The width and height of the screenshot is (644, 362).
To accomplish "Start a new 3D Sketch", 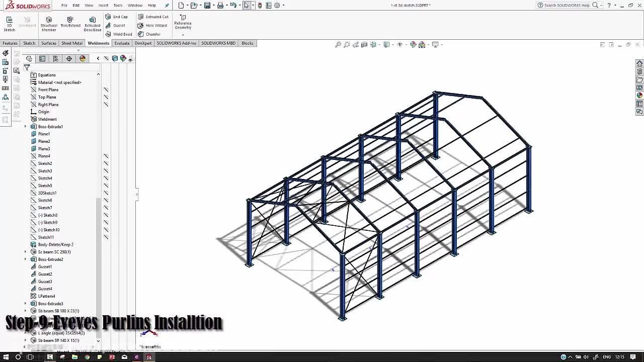I will [x=9, y=23].
